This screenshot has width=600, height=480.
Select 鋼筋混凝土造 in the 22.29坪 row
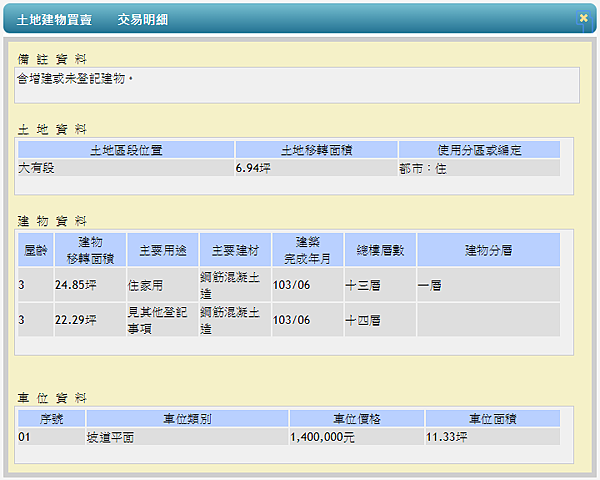(x=235, y=320)
